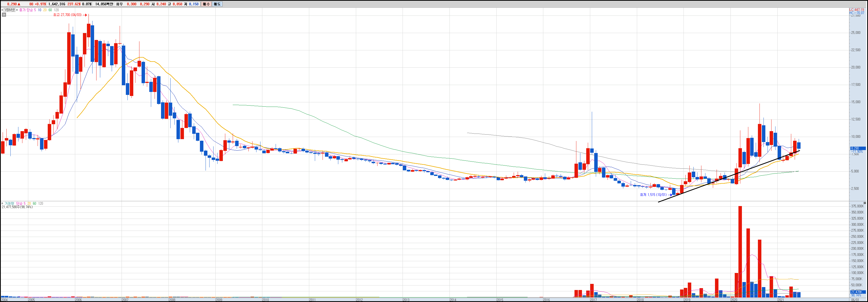Viewport: 868px width, 302px height.
Task: Click the 2021 year label on time axis
Action: point(780,300)
